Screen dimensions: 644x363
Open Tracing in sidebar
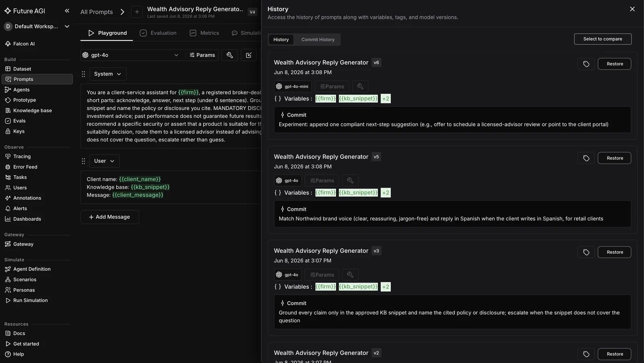point(37,156)
